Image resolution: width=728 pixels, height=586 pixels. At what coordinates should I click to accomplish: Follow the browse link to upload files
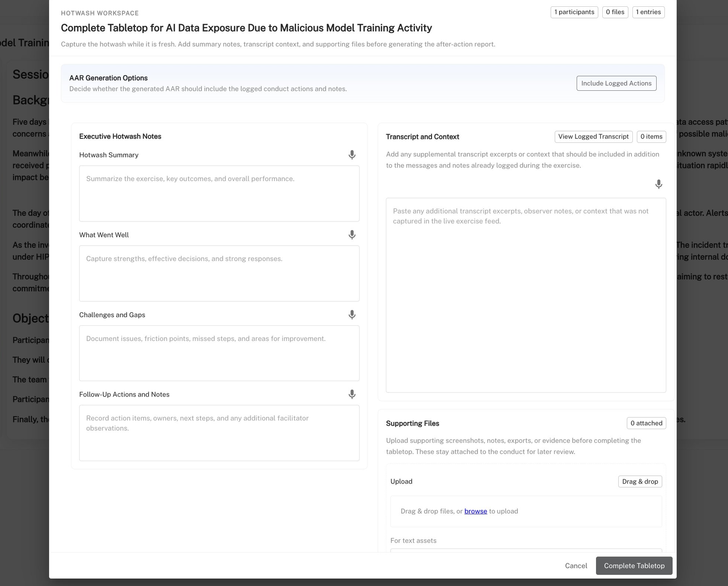click(476, 511)
